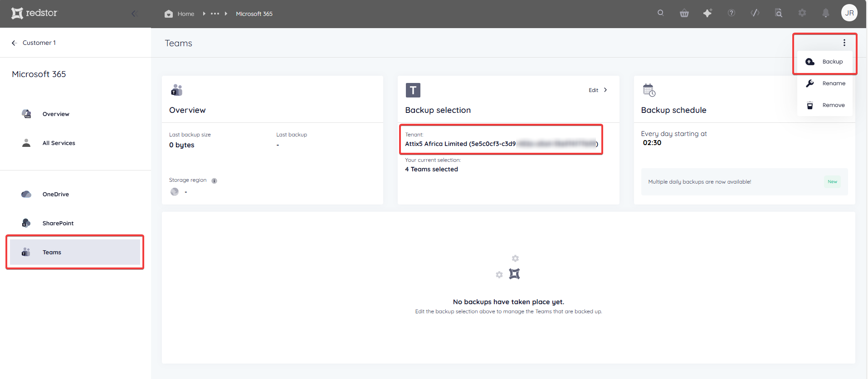Click the storage region globe icon
Viewport: 868px width, 379px height.
tap(175, 192)
